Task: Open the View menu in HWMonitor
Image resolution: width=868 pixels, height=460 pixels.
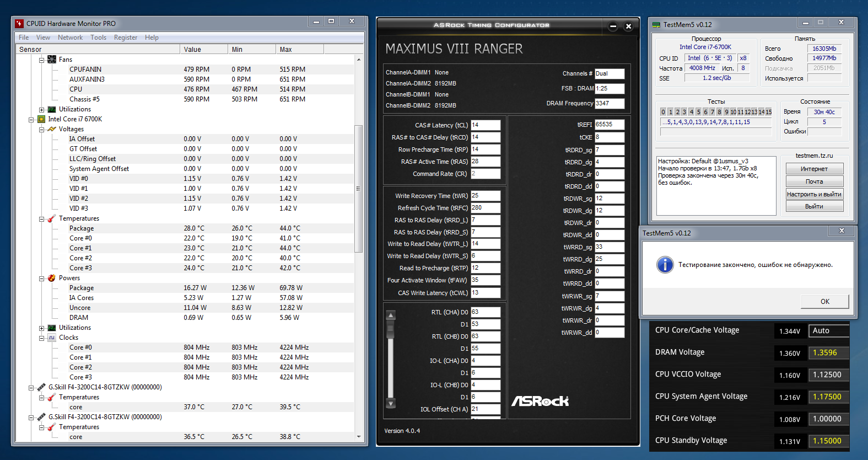Action: [x=43, y=38]
